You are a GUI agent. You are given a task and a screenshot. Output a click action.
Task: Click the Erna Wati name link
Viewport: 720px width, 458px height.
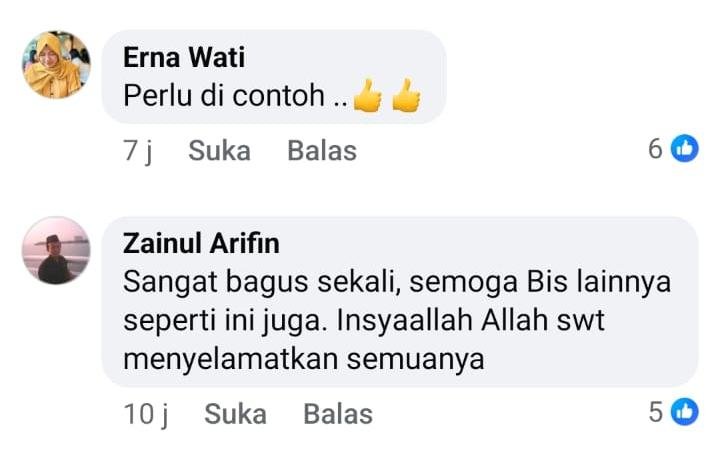[x=184, y=57]
